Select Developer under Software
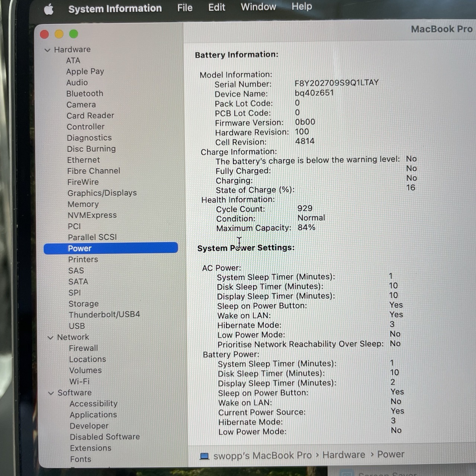 (89, 426)
